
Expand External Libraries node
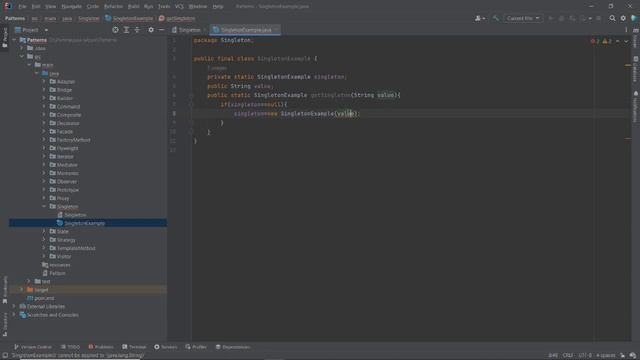14,306
